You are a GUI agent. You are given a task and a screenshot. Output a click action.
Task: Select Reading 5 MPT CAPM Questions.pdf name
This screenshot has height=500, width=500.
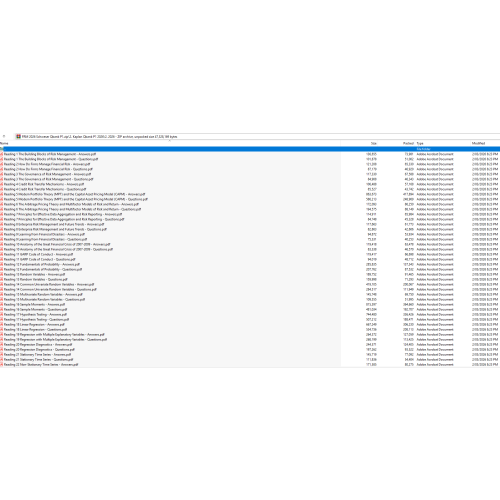click(x=76, y=199)
